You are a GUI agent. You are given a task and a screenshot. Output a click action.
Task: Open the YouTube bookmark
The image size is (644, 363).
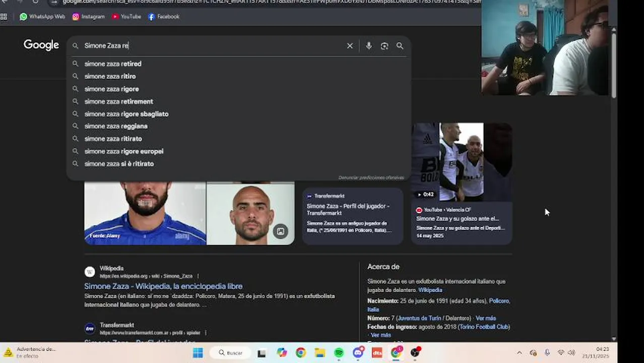click(126, 17)
